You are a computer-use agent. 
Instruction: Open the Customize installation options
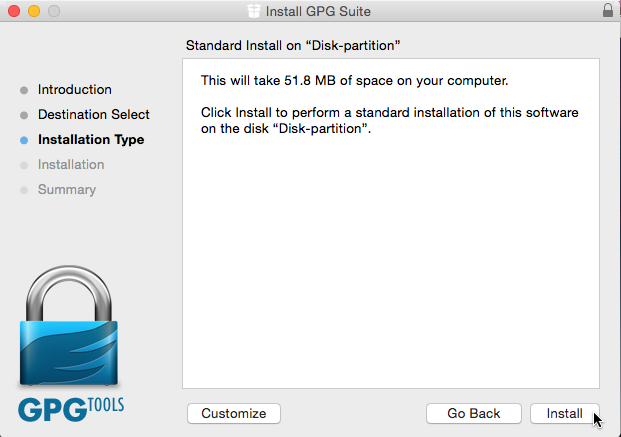[x=234, y=414]
